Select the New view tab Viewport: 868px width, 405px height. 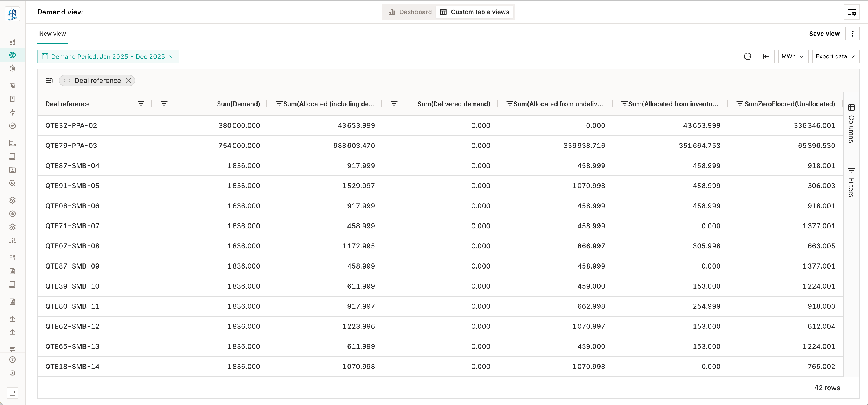53,34
